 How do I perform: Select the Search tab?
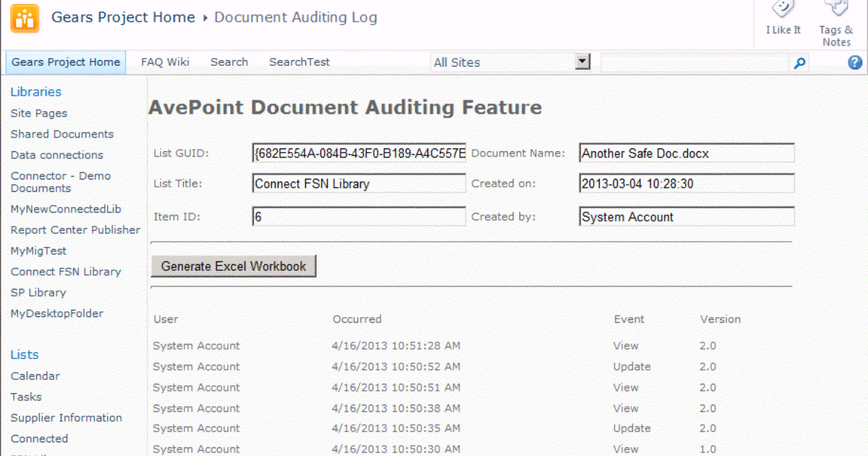pyautogui.click(x=229, y=62)
